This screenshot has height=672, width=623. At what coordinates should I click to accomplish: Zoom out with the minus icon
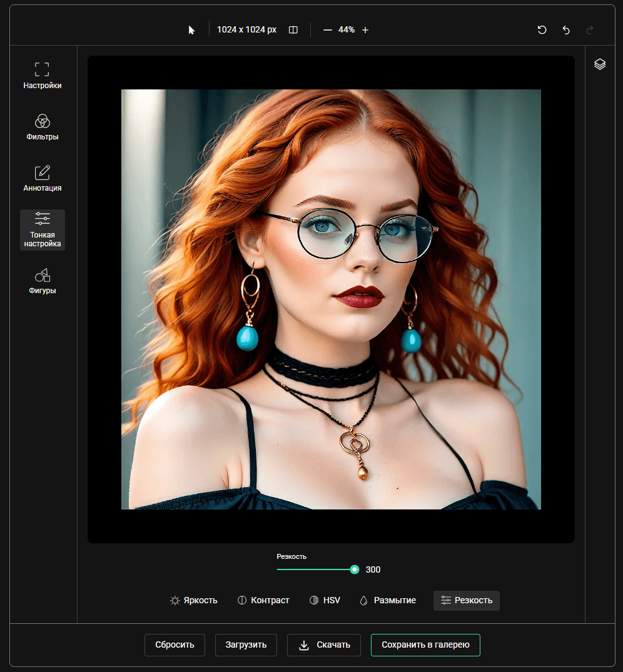(328, 30)
